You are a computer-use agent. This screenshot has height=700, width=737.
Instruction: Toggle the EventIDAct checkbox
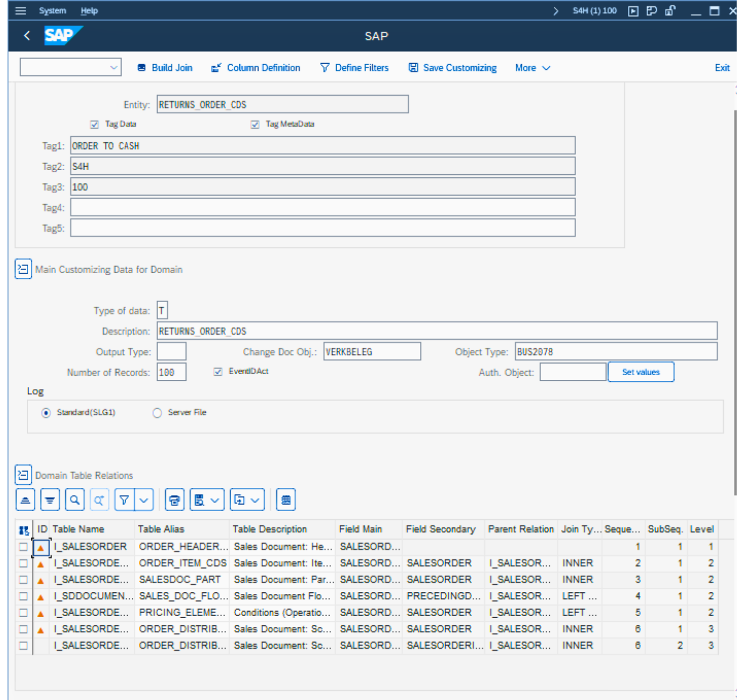[x=218, y=372]
